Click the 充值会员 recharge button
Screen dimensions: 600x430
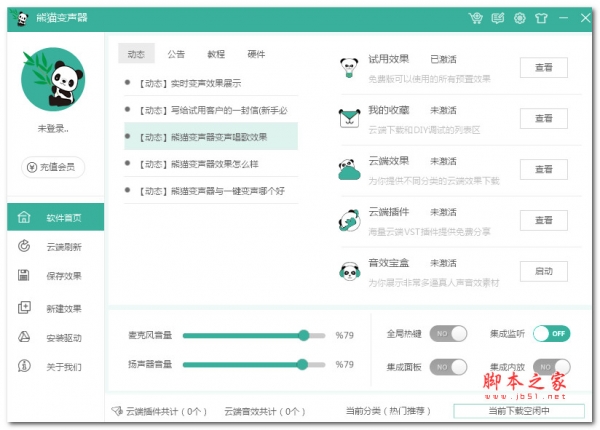[53, 167]
